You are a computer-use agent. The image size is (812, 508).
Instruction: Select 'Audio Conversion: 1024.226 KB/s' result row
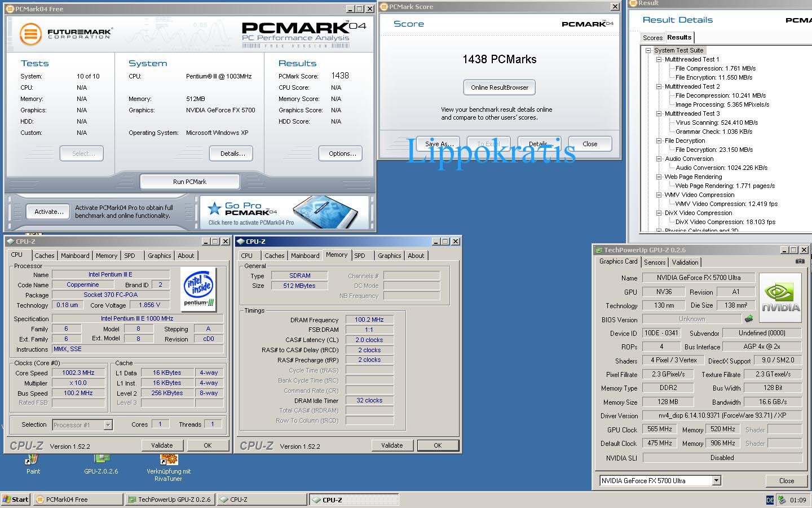pos(721,168)
